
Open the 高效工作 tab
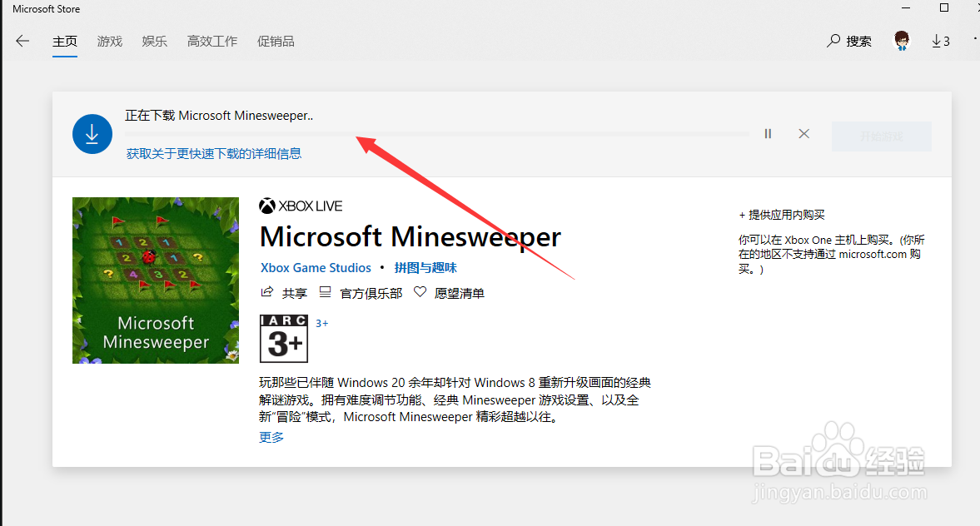point(211,40)
